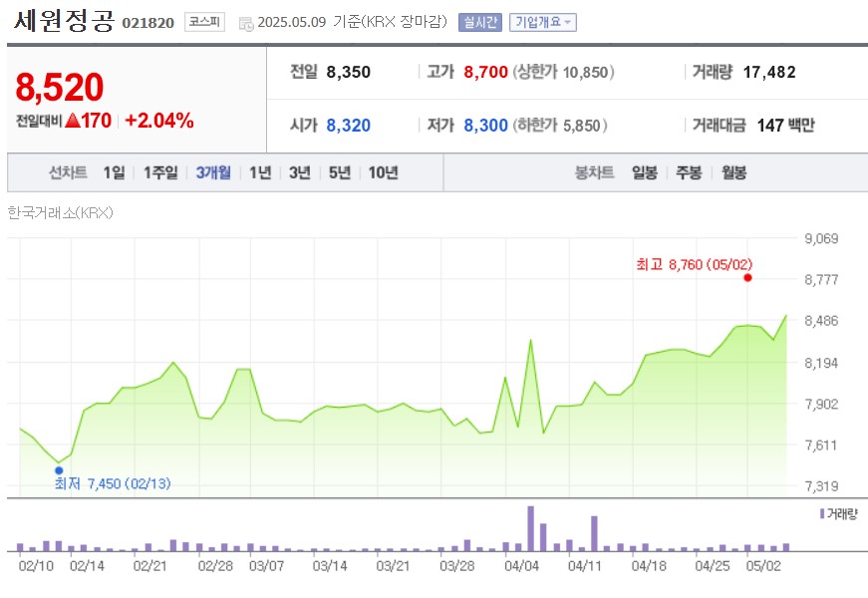
Task: Click the stock name 세원정공
Action: click(x=64, y=21)
